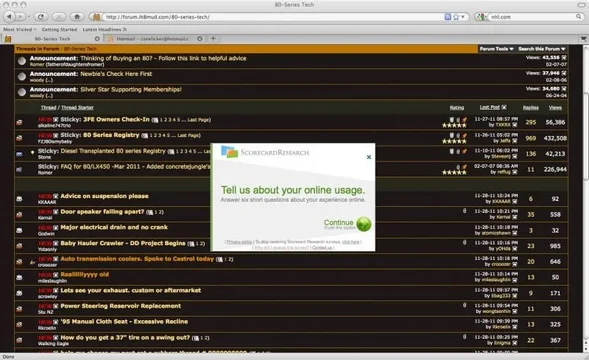The height and width of the screenshot is (360, 589).
Task: Click search magnifier in search box
Action: click(x=578, y=17)
